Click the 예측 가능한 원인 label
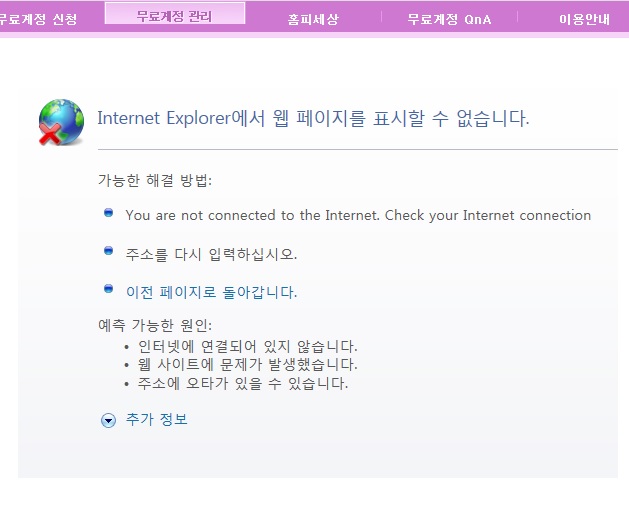This screenshot has width=629, height=516. [x=155, y=326]
